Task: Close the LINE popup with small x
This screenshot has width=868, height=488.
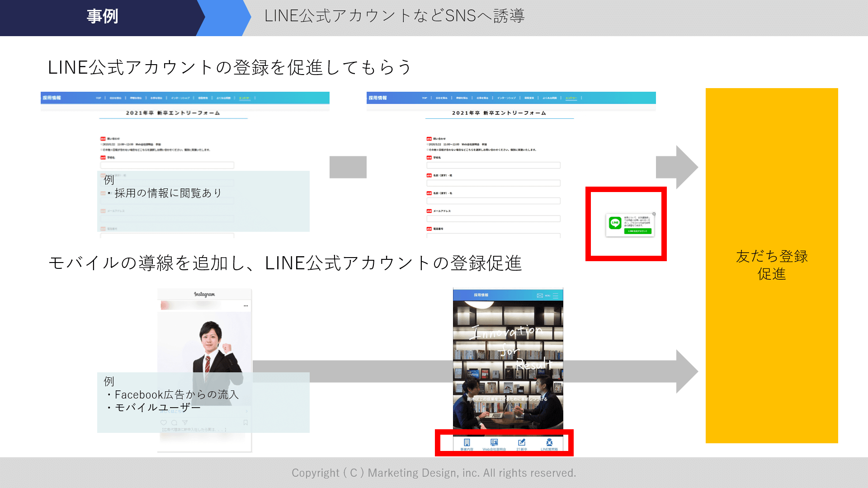Action: click(654, 214)
